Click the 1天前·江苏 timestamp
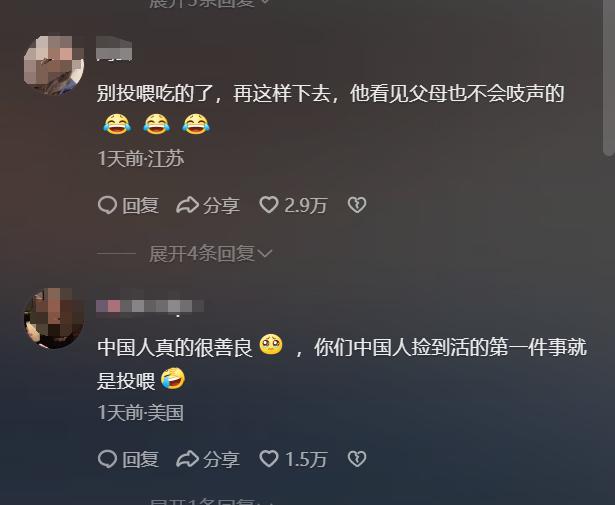Screen dimensions: 615x505 coord(141,159)
